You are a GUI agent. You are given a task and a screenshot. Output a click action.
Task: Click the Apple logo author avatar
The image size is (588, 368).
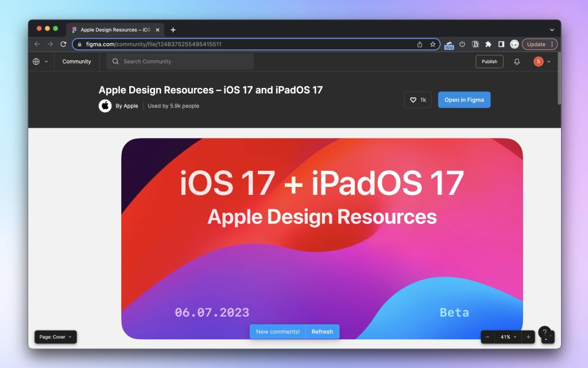[x=105, y=106]
